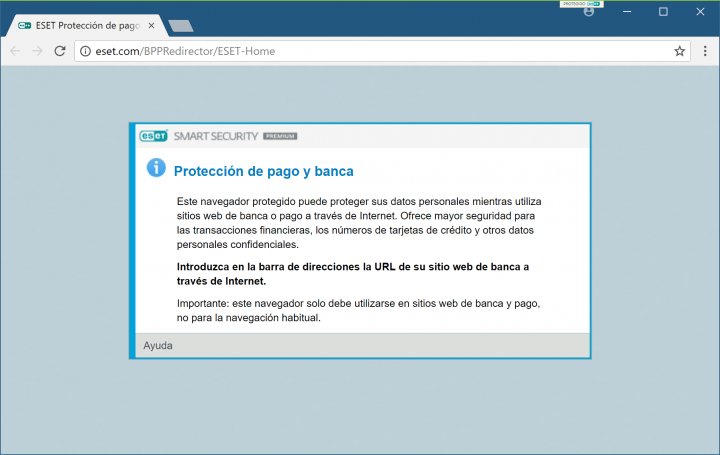Select the ESET Protección de pago tab
Viewport: 720px width, 455px height.
coord(85,26)
